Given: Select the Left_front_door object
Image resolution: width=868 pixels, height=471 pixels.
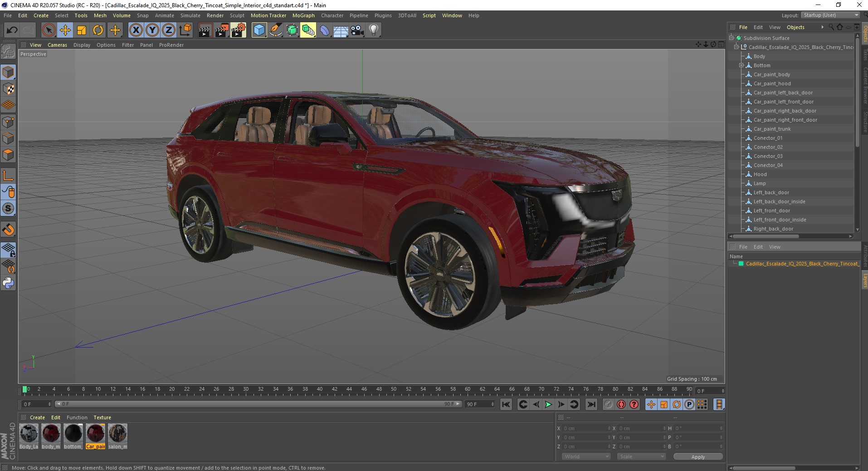Looking at the screenshot, I should [x=771, y=211].
